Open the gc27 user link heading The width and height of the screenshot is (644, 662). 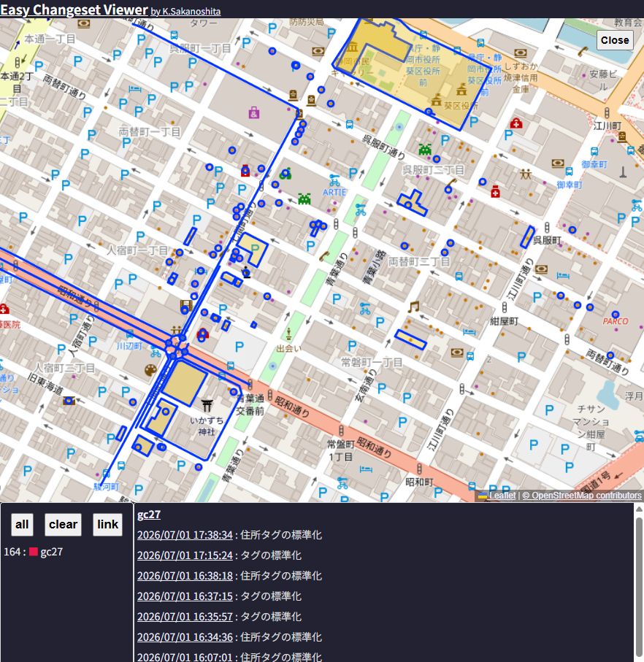click(149, 515)
